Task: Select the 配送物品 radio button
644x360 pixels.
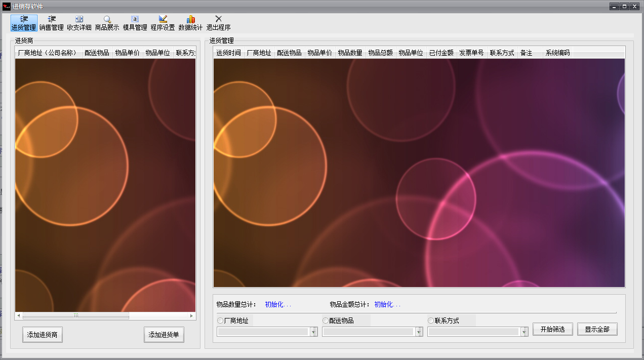Action: [x=325, y=321]
